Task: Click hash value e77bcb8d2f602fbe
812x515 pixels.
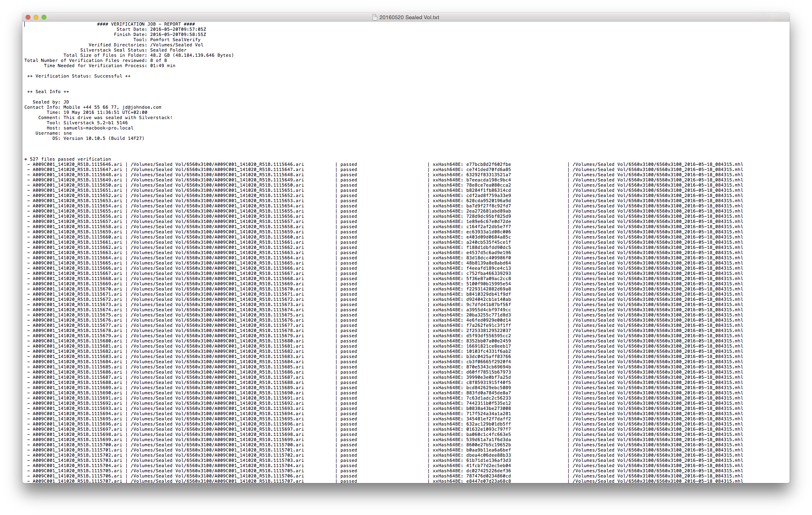Action: click(x=488, y=164)
